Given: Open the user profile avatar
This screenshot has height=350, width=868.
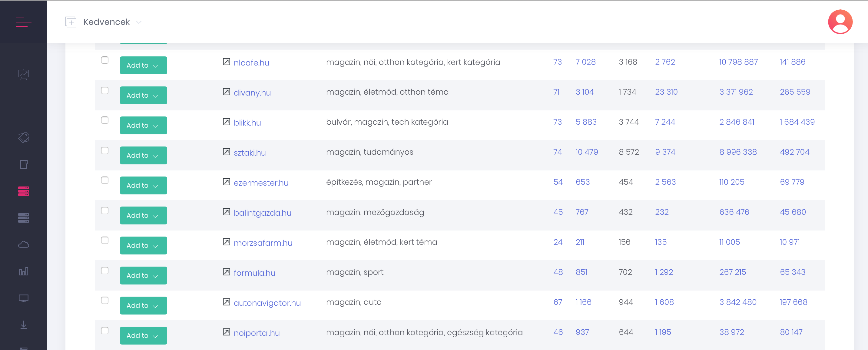Looking at the screenshot, I should 840,22.
